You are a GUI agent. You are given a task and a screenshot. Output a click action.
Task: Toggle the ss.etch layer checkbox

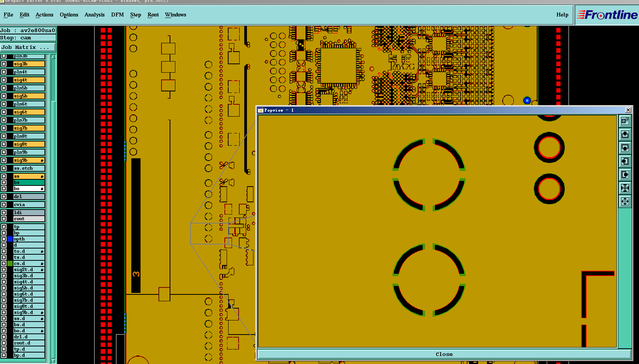coord(4,168)
